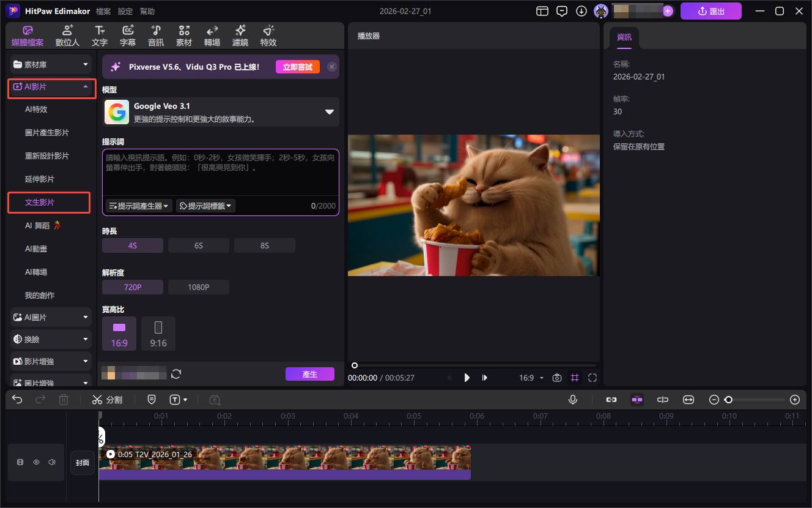Click the microphone voice-over record icon
Image resolution: width=812 pixels, height=508 pixels.
573,400
